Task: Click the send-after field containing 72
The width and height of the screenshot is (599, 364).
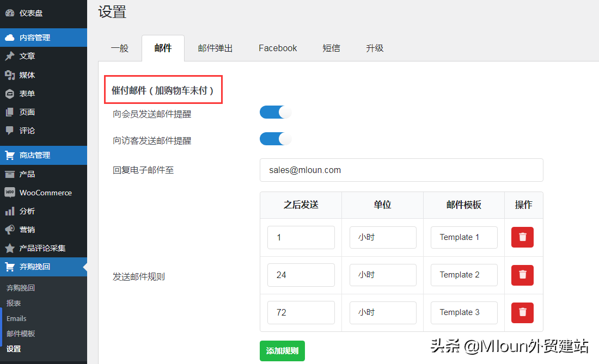Action: point(301,312)
